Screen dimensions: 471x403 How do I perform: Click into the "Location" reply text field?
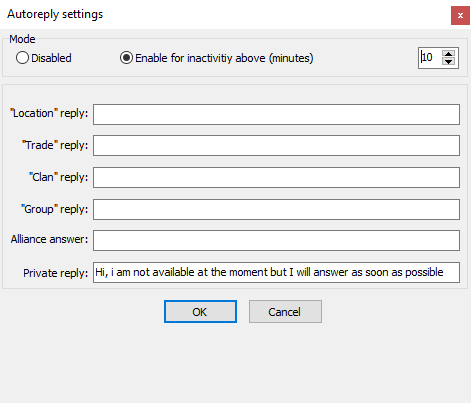[x=276, y=115]
